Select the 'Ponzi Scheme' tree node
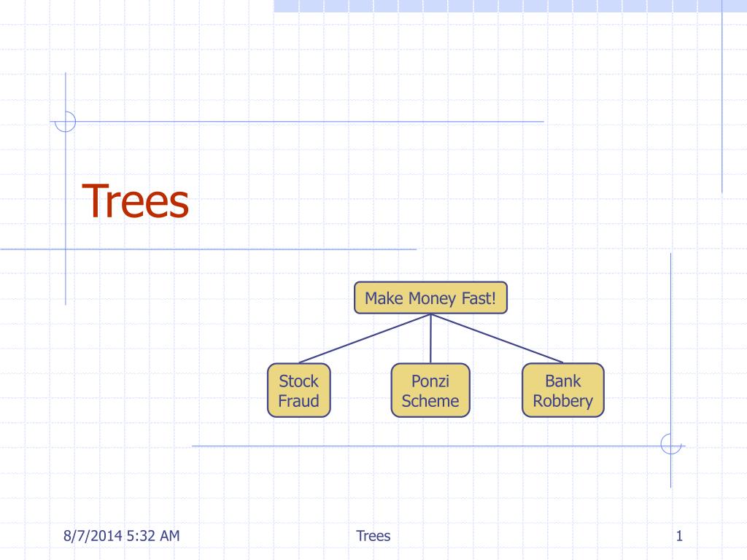This screenshot has height=560, width=747. pyautogui.click(x=430, y=391)
